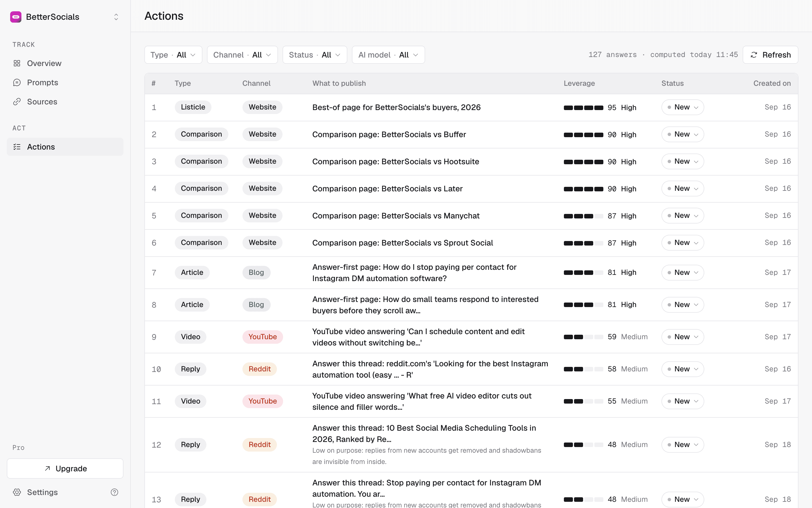Open the help question mark icon

pos(114,492)
